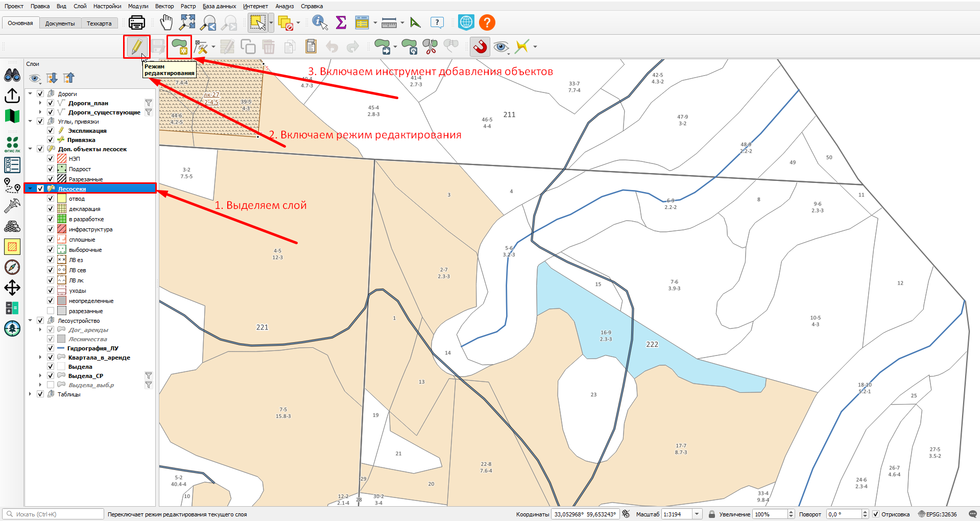Image resolution: width=980 pixels, height=521 pixels.
Task: Switch to the Документы tab
Action: click(60, 23)
